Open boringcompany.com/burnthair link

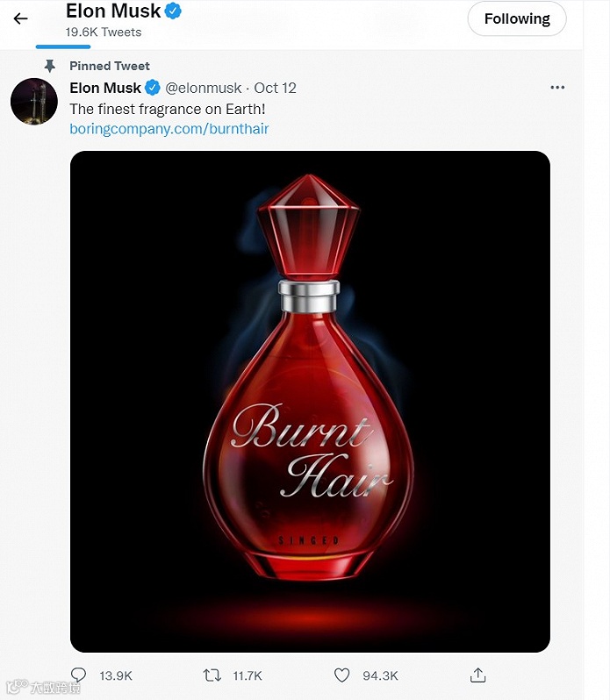click(x=169, y=128)
